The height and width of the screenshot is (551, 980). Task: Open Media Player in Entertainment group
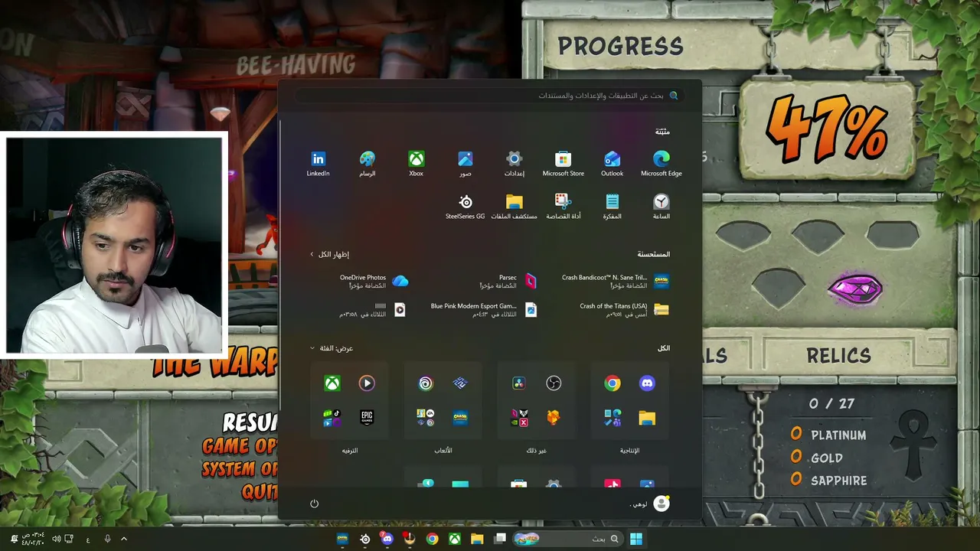367,383
